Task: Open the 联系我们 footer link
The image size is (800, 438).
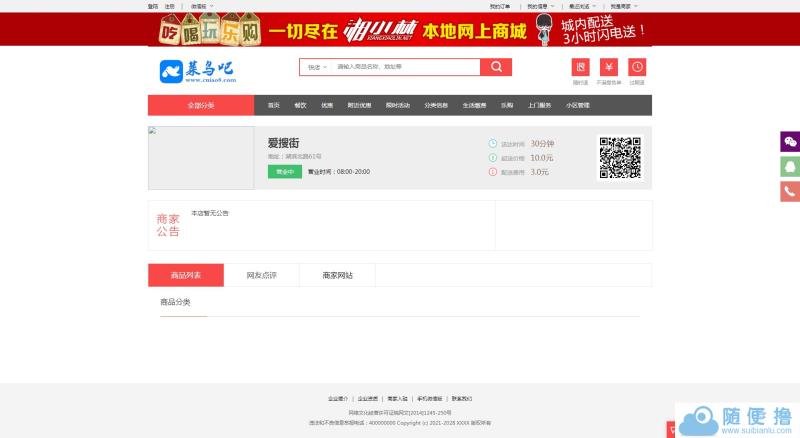Action: point(461,398)
